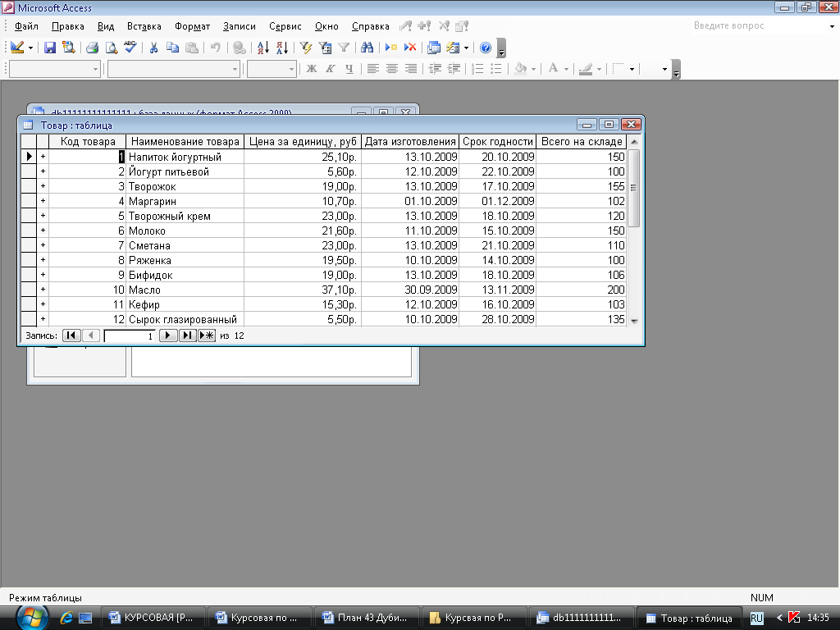The width and height of the screenshot is (840, 630).
Task: Open the Записи menu
Action: [239, 26]
